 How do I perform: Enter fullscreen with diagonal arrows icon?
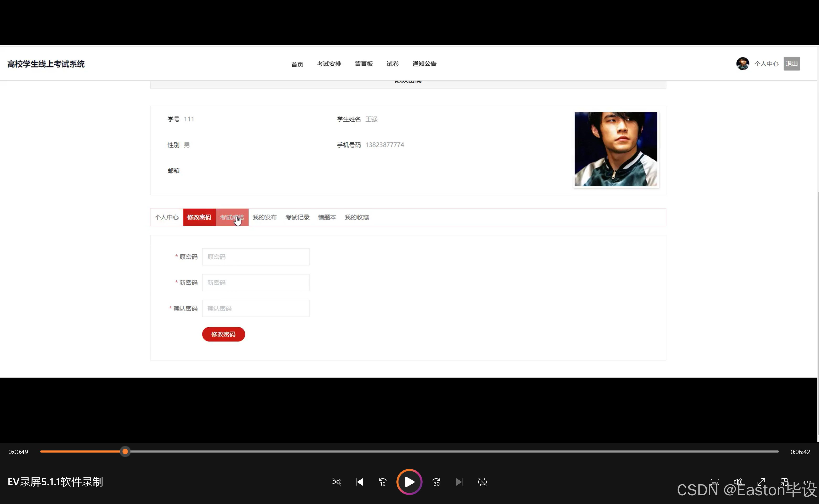(761, 482)
